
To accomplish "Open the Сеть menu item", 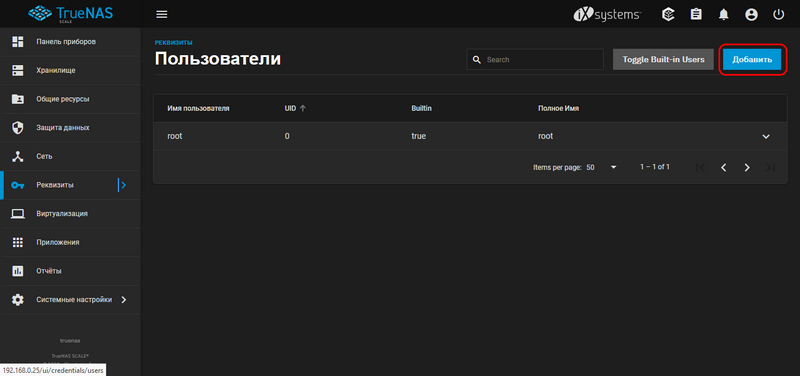I will [70, 156].
